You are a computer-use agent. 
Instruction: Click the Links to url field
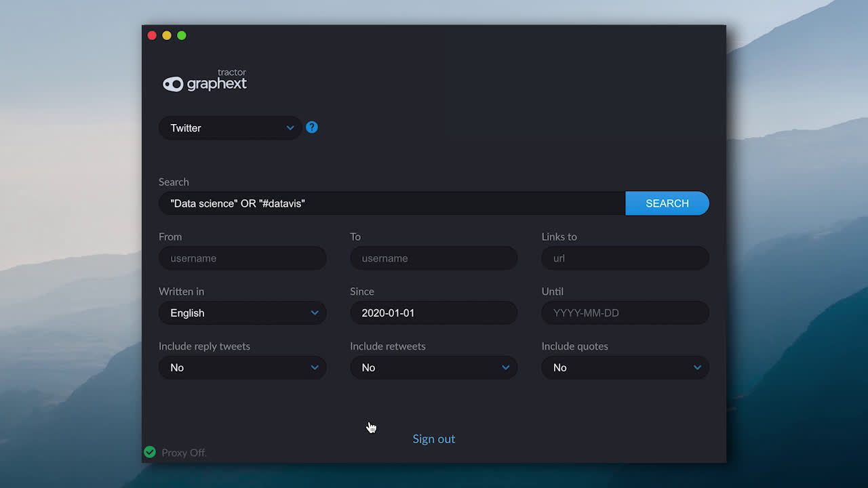(x=625, y=258)
